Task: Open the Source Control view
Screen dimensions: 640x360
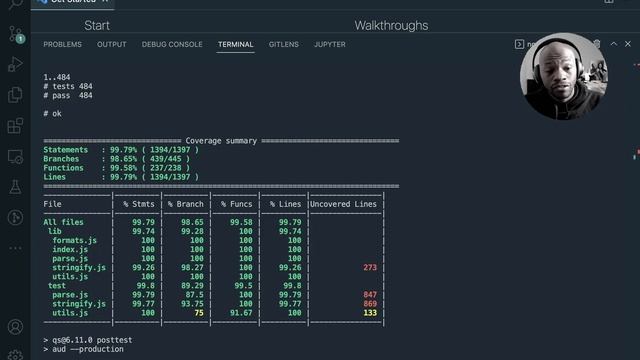Action: tap(16, 34)
